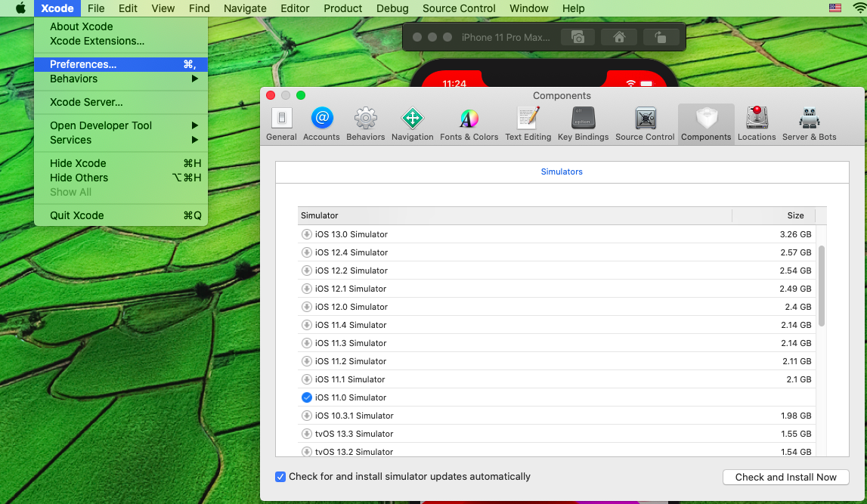The image size is (867, 504).
Task: Expand the Behaviors submenu
Action: [x=120, y=79]
